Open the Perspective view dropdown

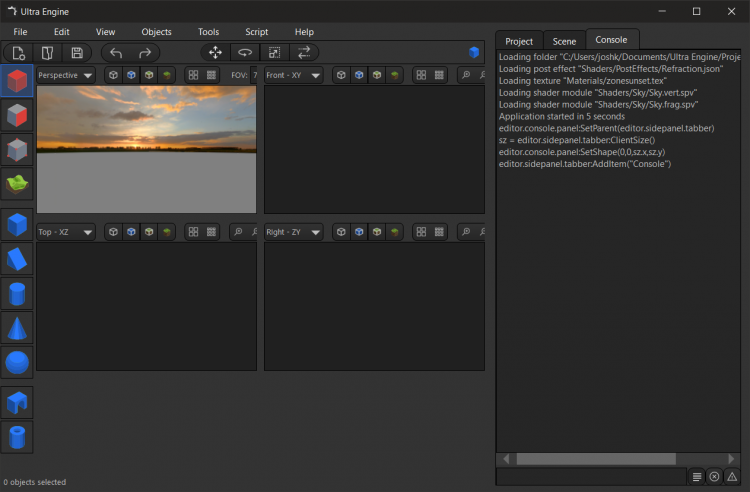click(65, 75)
